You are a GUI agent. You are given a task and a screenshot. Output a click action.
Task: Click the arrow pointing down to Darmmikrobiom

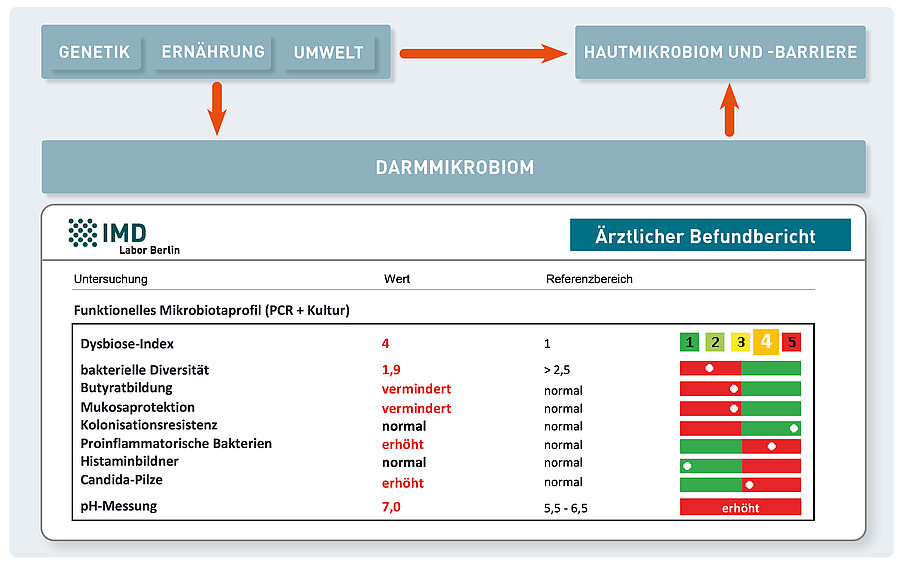tap(216, 108)
